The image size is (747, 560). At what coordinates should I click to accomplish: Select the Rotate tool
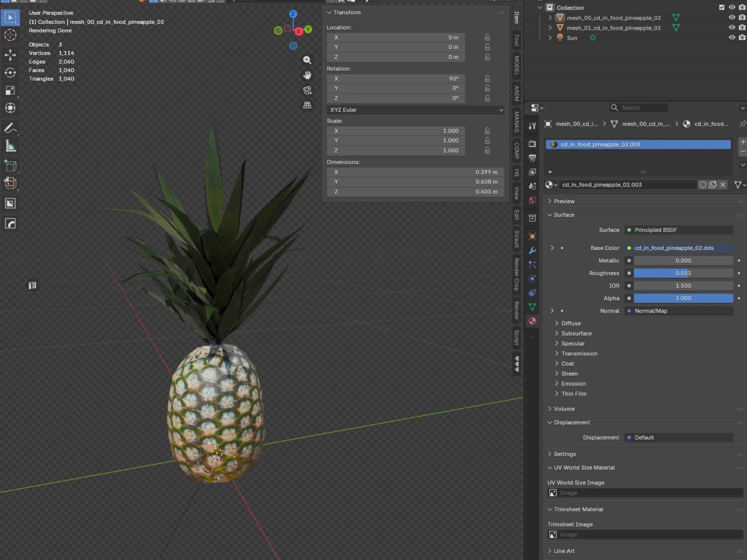click(x=10, y=73)
